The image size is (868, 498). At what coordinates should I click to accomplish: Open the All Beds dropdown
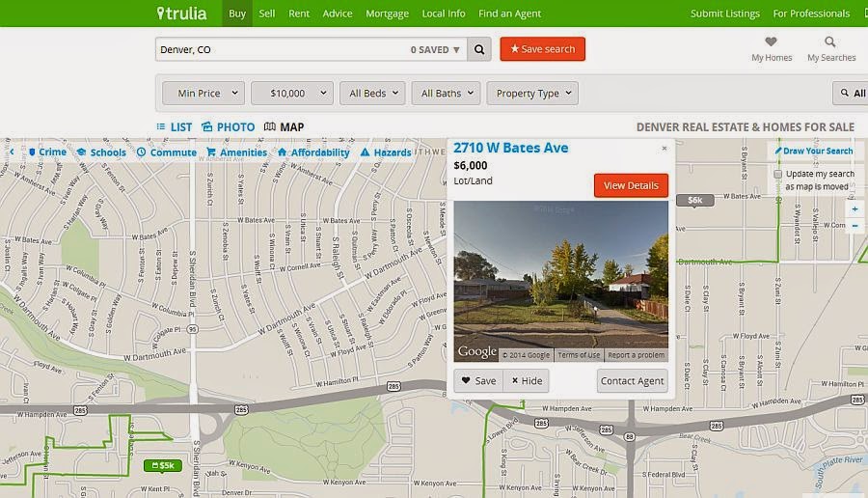[372, 93]
